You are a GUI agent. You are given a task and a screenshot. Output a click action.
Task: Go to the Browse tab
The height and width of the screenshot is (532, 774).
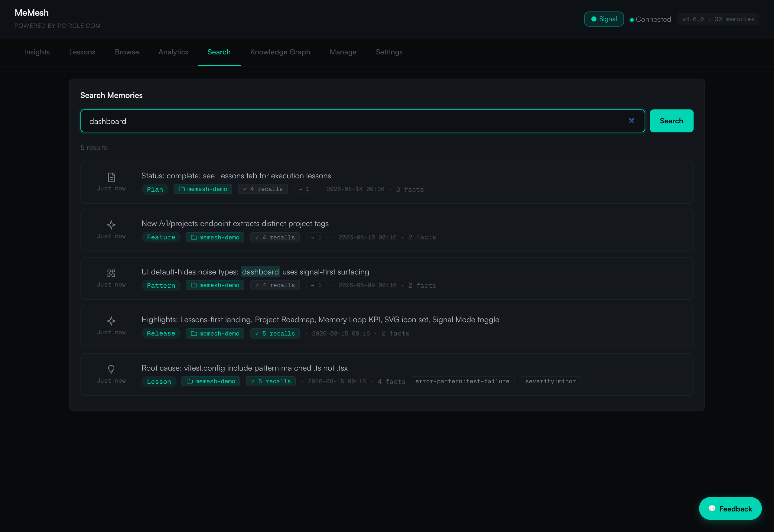point(127,52)
